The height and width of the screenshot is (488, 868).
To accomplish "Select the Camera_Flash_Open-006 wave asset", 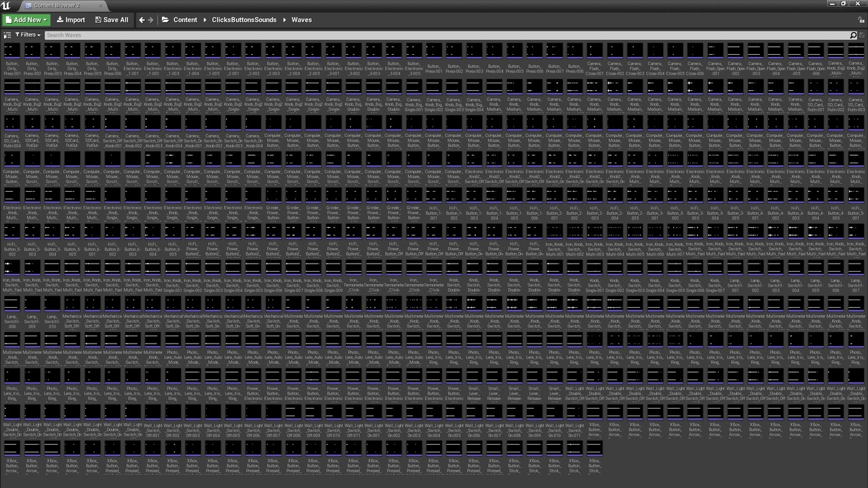I will [816, 59].
